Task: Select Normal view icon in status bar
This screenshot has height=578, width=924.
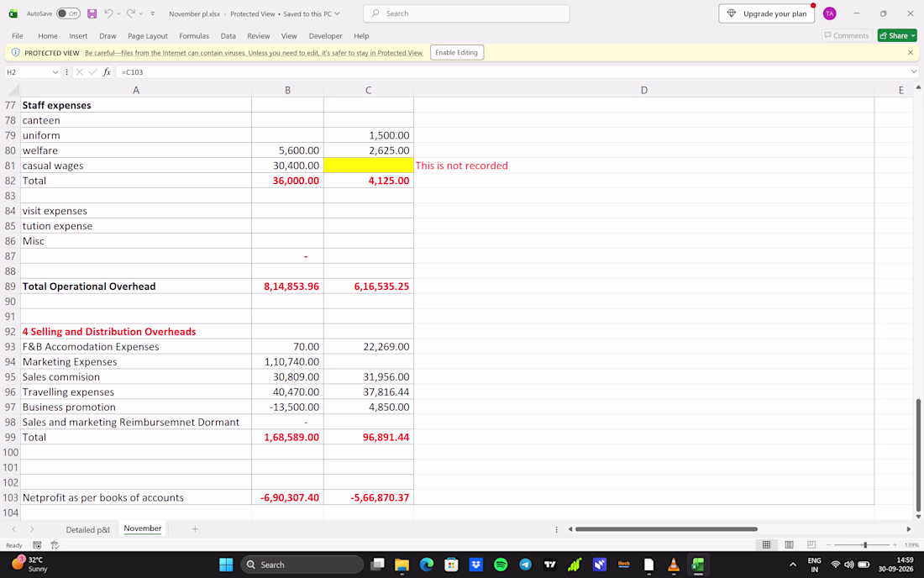Action: pyautogui.click(x=767, y=545)
